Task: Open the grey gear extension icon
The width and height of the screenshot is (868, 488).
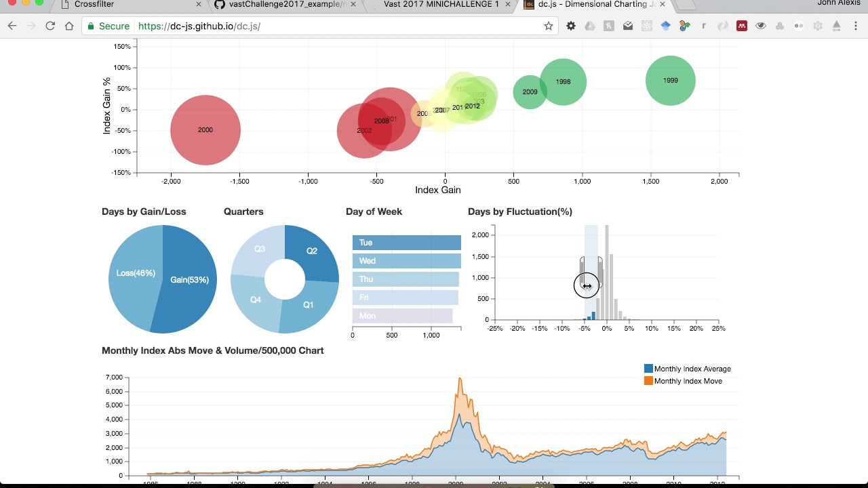Action: coord(818,26)
